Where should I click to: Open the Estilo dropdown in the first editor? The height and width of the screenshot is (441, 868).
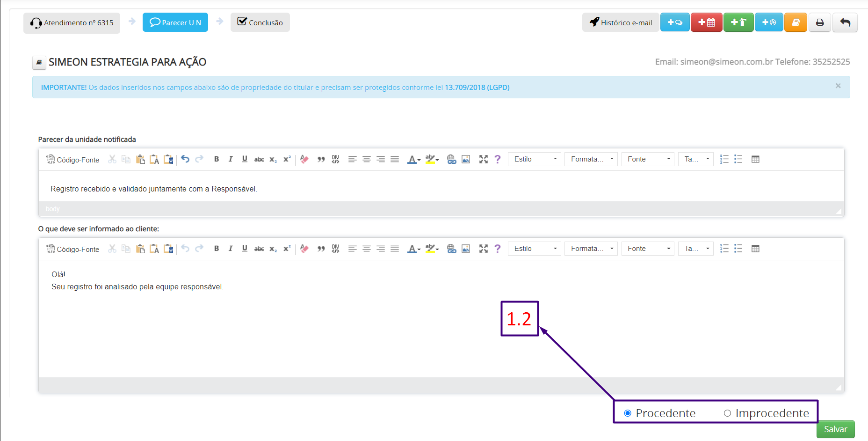click(535, 159)
